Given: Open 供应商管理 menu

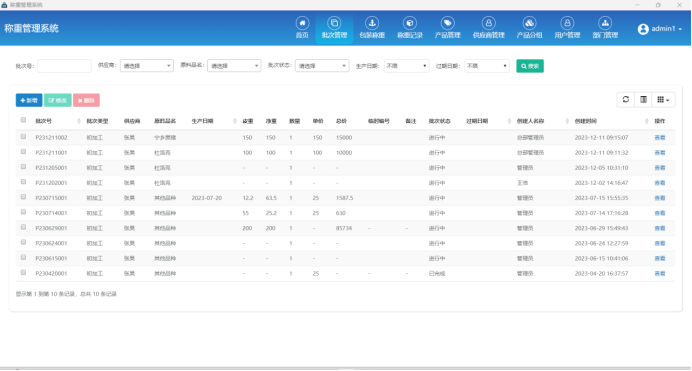Looking at the screenshot, I should [x=488, y=28].
